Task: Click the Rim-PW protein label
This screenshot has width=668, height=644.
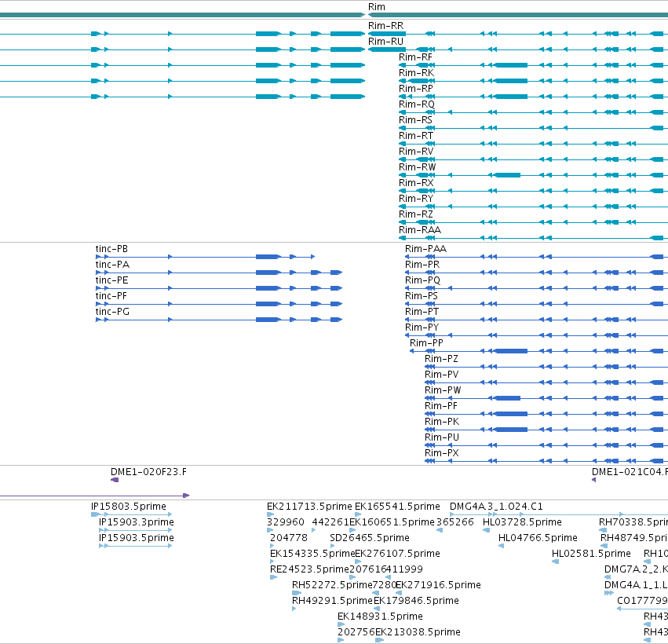Action: (443, 391)
